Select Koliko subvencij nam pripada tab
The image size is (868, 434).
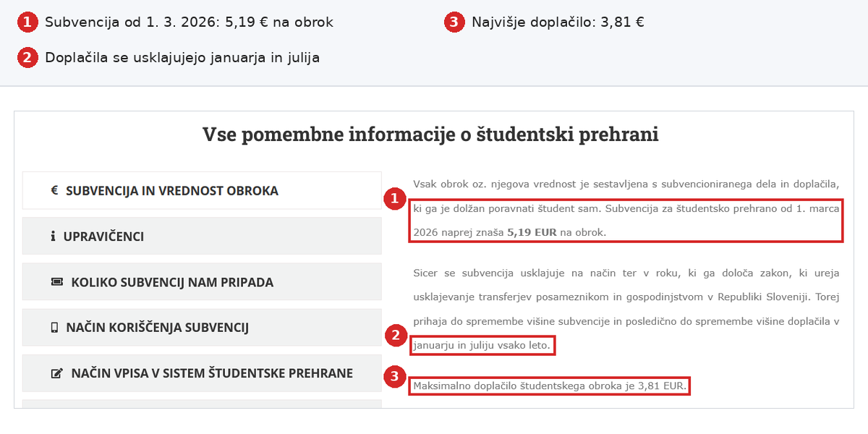coord(202,282)
